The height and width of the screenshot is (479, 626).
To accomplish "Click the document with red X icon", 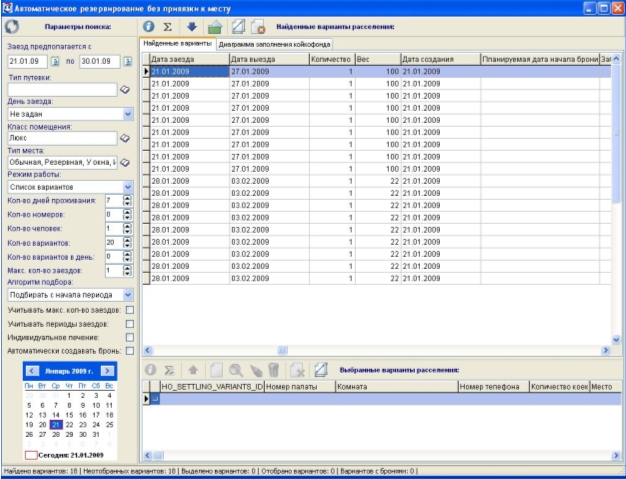I will [258, 27].
